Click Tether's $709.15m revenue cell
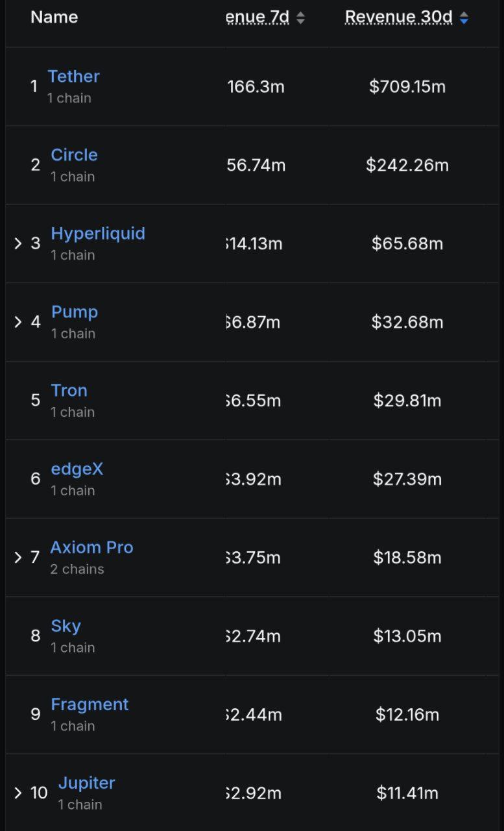Viewport: 504px width, 831px height. 407,87
